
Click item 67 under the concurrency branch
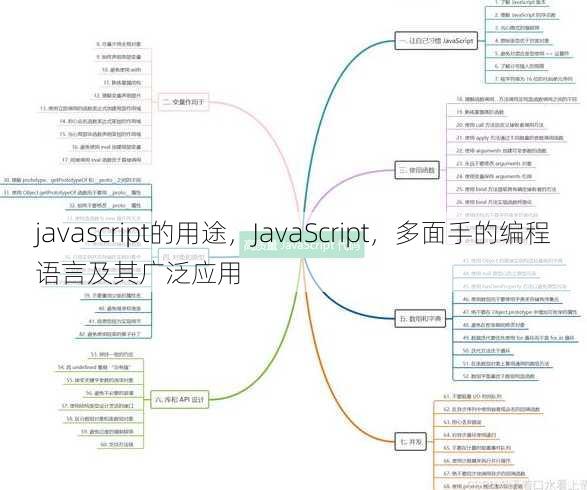484,474
